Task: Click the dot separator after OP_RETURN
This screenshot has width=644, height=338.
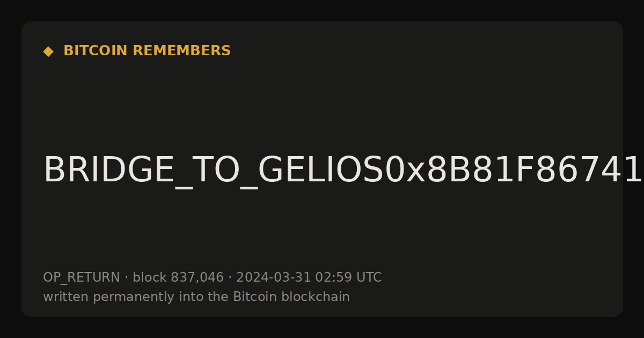Action: (126, 278)
